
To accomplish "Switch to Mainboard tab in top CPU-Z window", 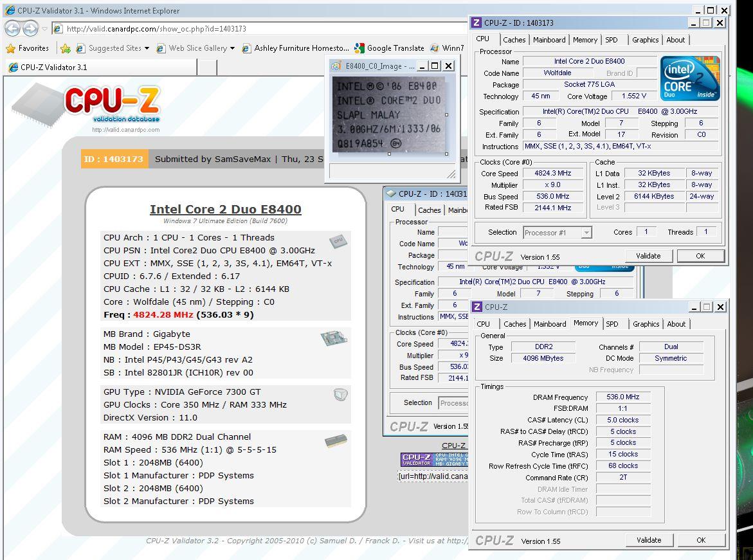I will tap(549, 40).
